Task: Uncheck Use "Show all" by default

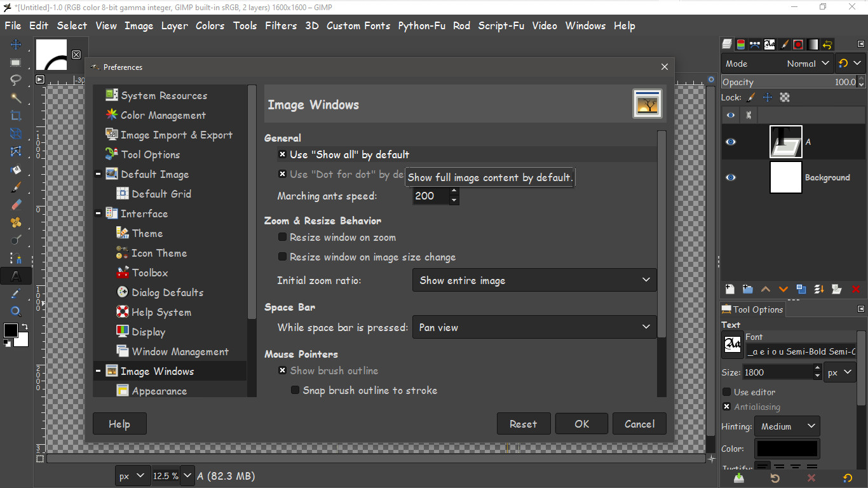Action: [283, 154]
